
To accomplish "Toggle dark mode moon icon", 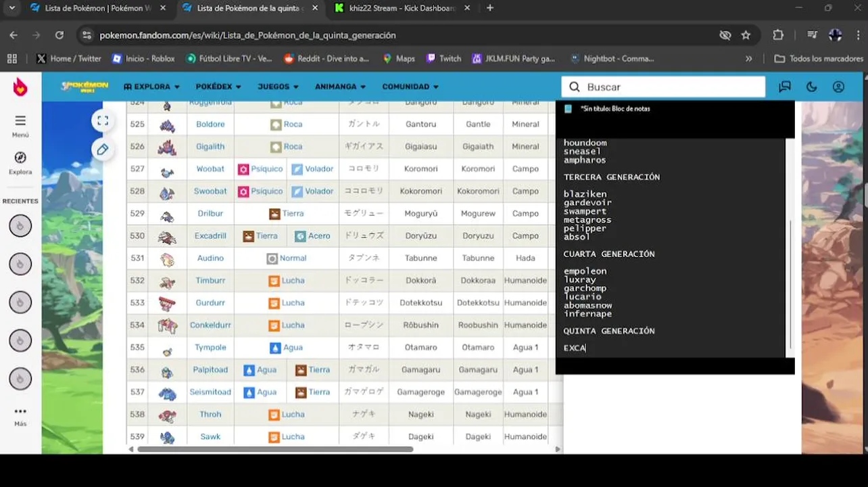I will coord(812,87).
